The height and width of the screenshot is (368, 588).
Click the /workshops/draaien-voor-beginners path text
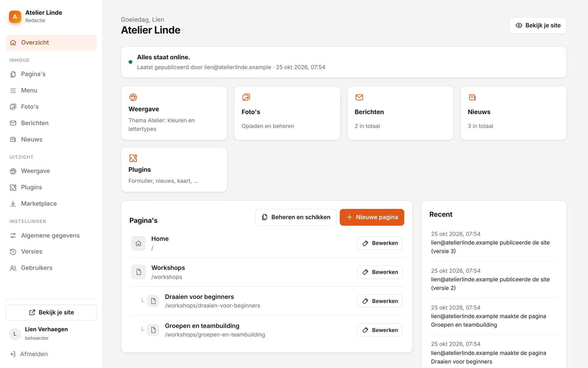coord(213,306)
